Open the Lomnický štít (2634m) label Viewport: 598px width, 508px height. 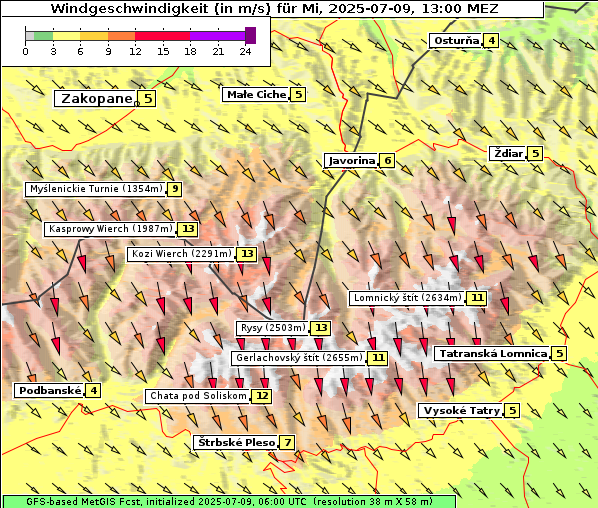click(407, 298)
